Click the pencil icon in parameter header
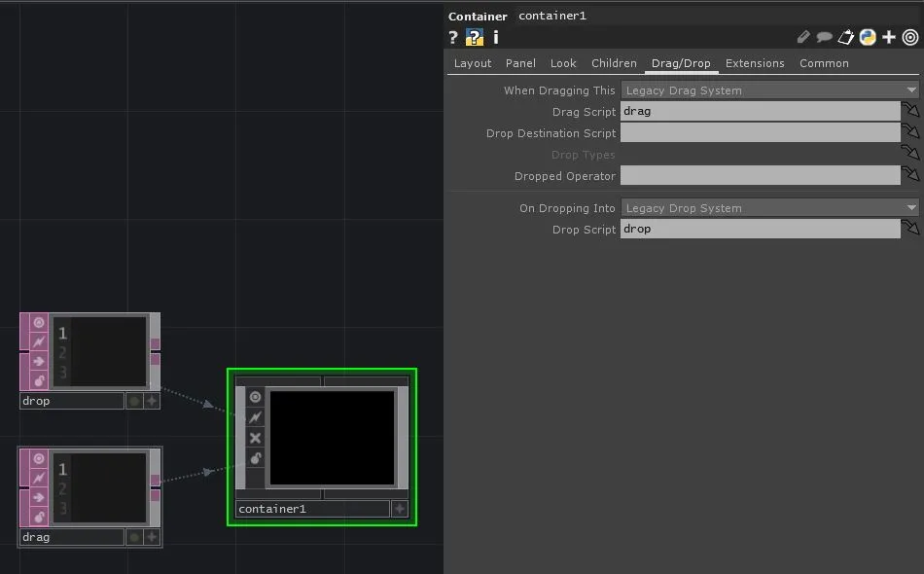924x574 pixels. coord(803,38)
